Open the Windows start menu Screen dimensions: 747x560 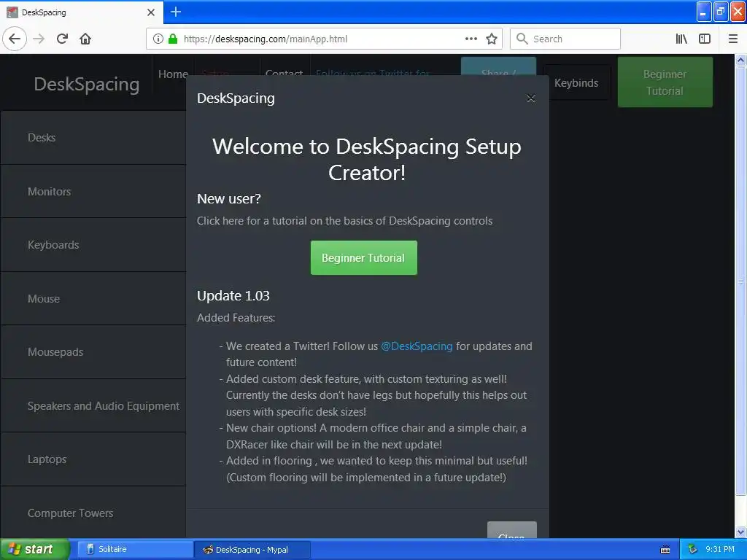[35, 549]
